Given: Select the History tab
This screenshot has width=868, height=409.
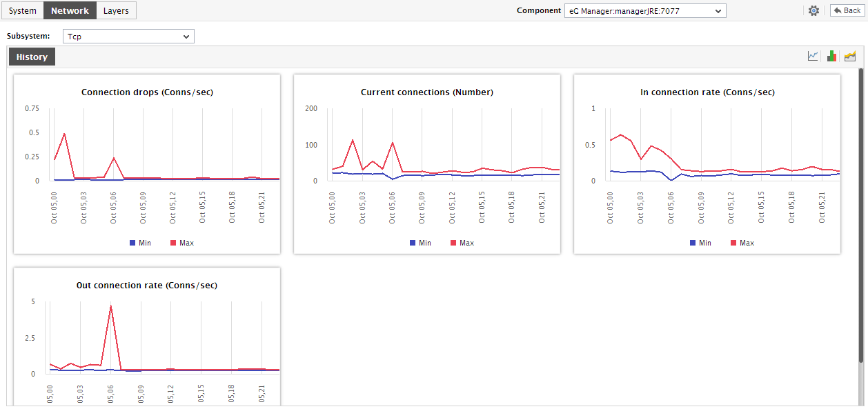Looking at the screenshot, I should tap(32, 57).
